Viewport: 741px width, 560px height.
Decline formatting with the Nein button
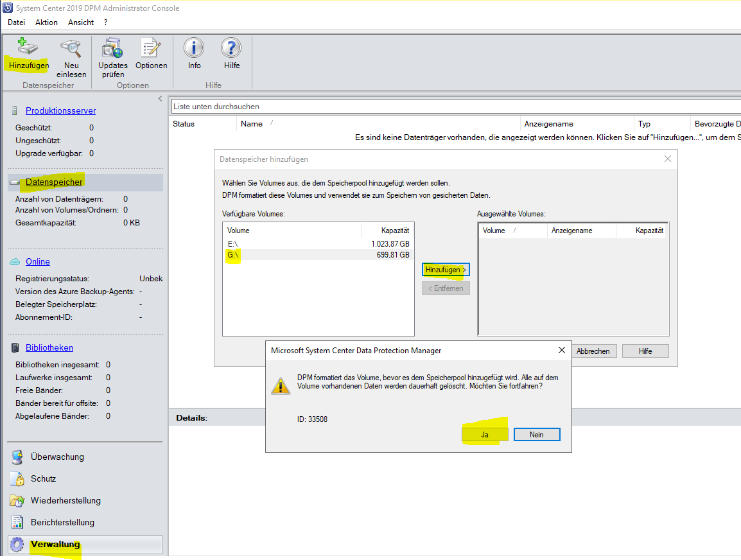pyautogui.click(x=537, y=434)
